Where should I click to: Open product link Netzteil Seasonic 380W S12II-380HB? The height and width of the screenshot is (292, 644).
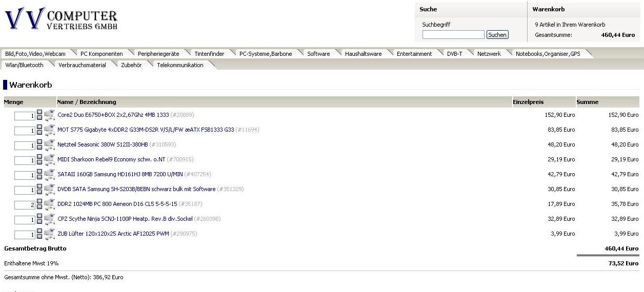pyautogui.click(x=103, y=144)
